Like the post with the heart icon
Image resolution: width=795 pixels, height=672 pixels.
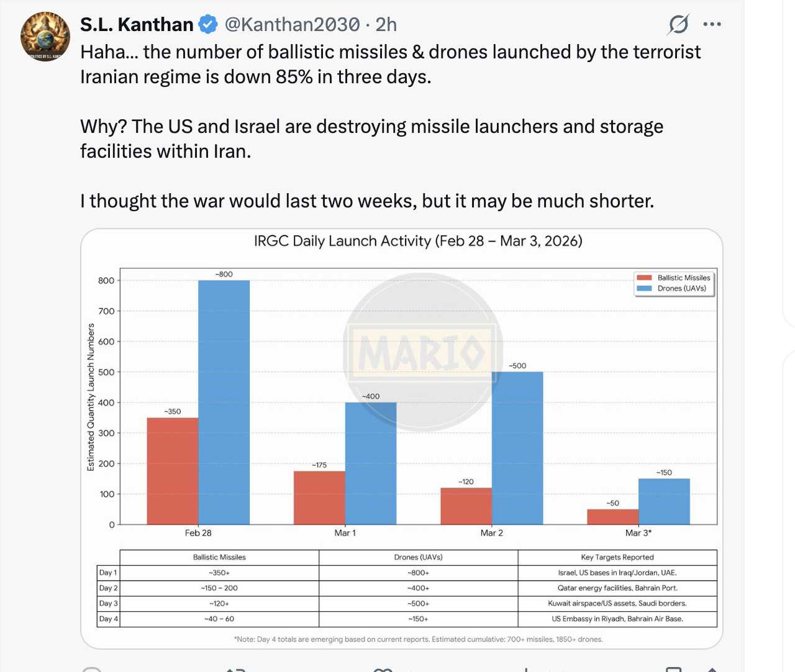pos(383,670)
